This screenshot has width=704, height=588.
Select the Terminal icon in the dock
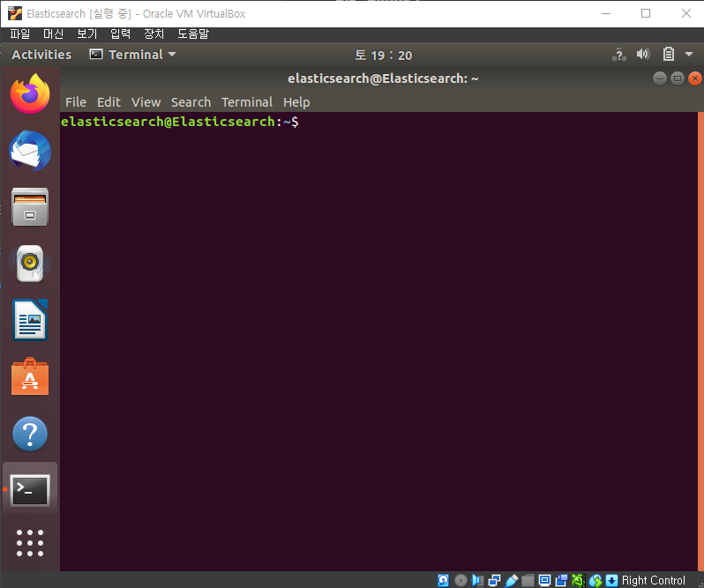30,490
